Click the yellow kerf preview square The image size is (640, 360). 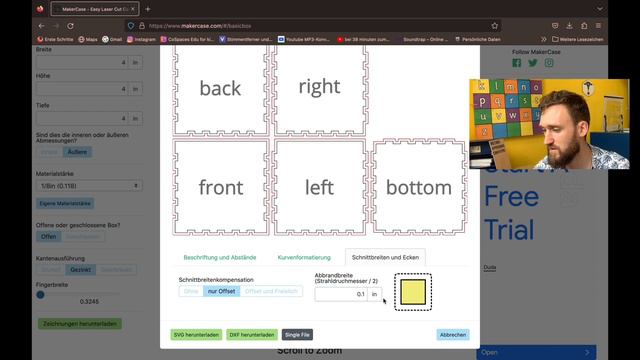click(x=413, y=292)
